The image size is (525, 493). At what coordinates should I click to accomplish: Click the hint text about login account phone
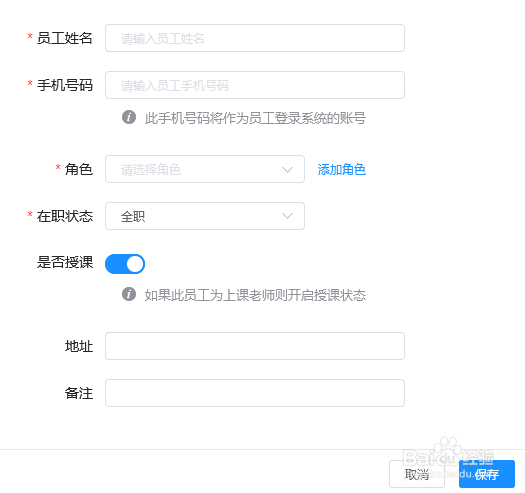tap(255, 118)
